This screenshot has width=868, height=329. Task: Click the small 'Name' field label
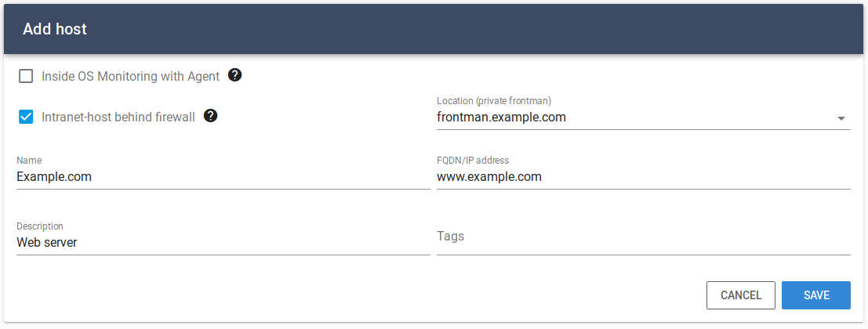(29, 161)
